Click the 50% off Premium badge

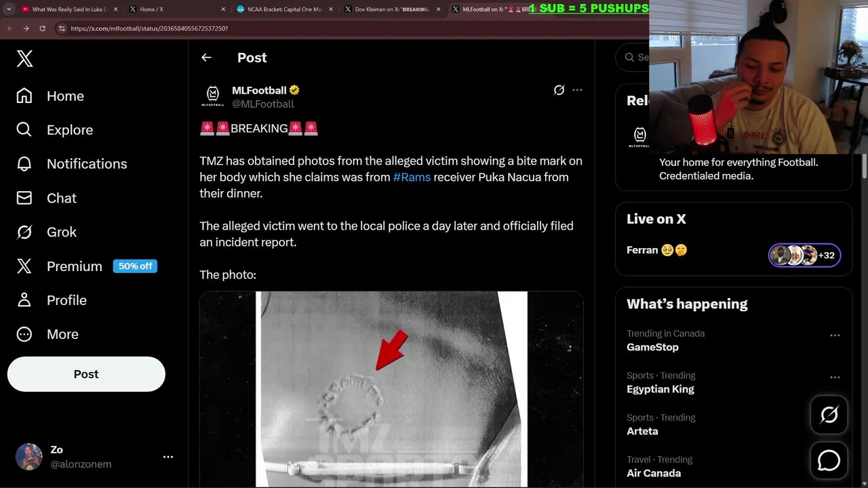(135, 266)
